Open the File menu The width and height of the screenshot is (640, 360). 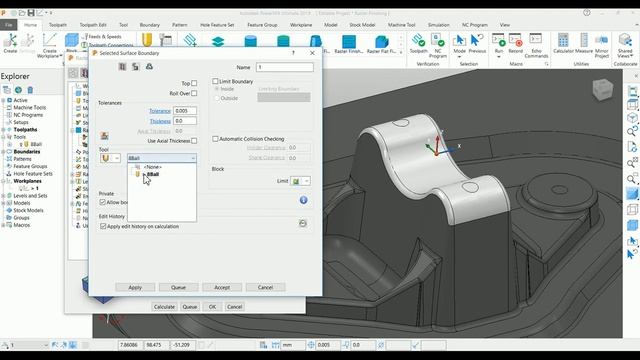point(9,25)
